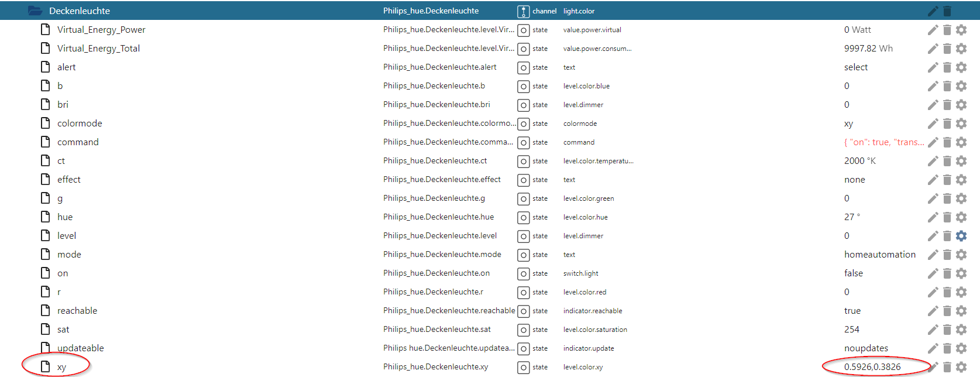This screenshot has height=377, width=980.
Task: Edit the mode state object
Action: click(933, 255)
